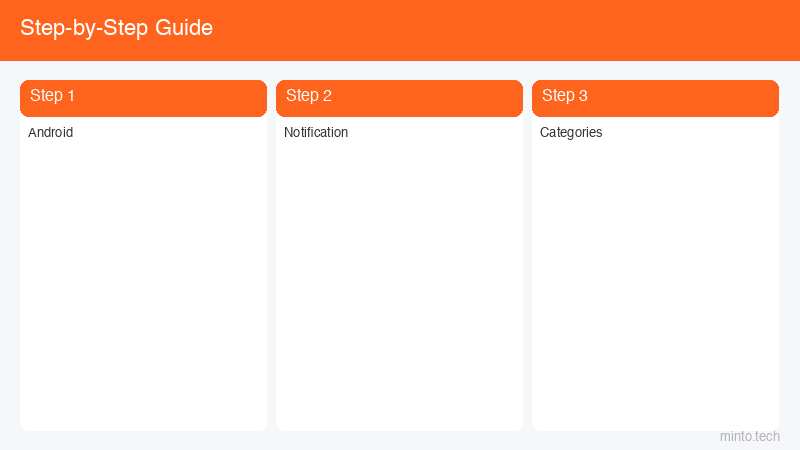The width and height of the screenshot is (800, 450).
Task: Click the Step-by-Step Guide slide title
Action: pyautogui.click(x=116, y=28)
